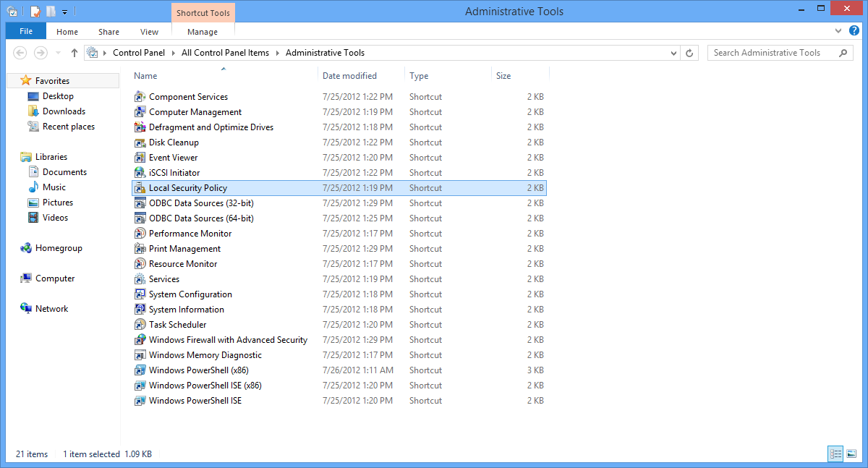868x468 pixels.
Task: Open Computer in the navigation pane
Action: [55, 278]
